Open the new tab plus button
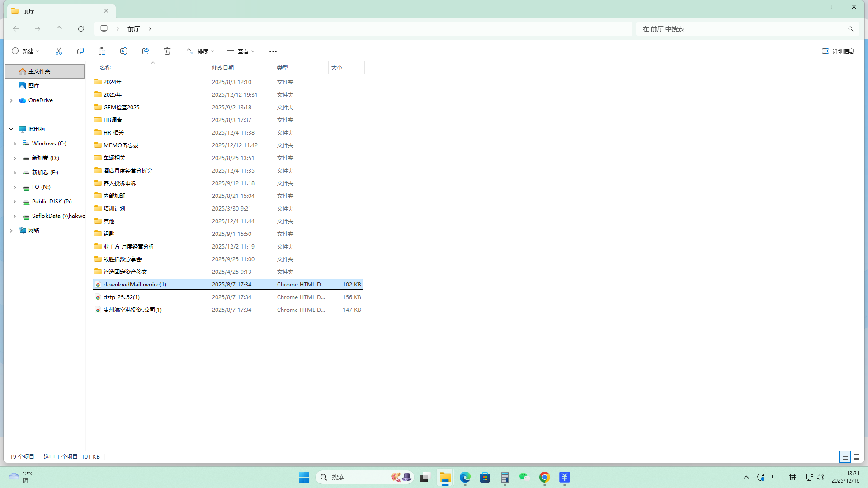 click(126, 11)
